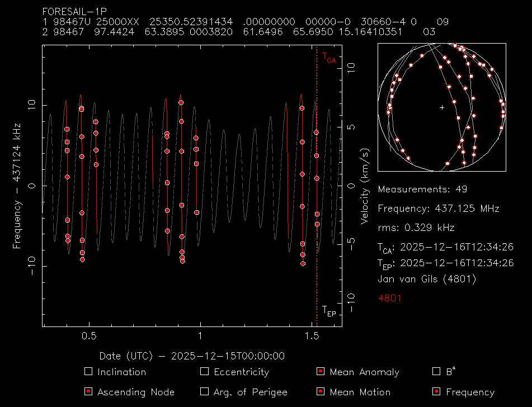Click the TEP label at plot bottom
The width and height of the screenshot is (532, 407).
(x=328, y=310)
